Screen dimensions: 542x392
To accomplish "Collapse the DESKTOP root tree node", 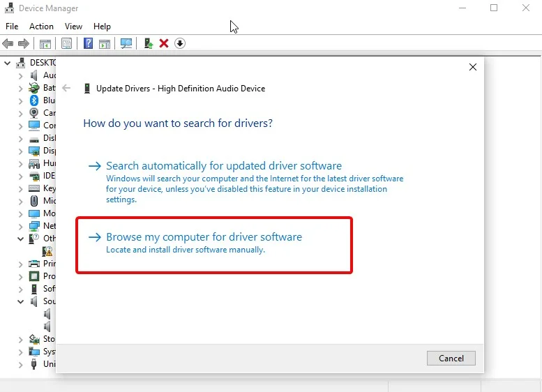I will point(7,63).
